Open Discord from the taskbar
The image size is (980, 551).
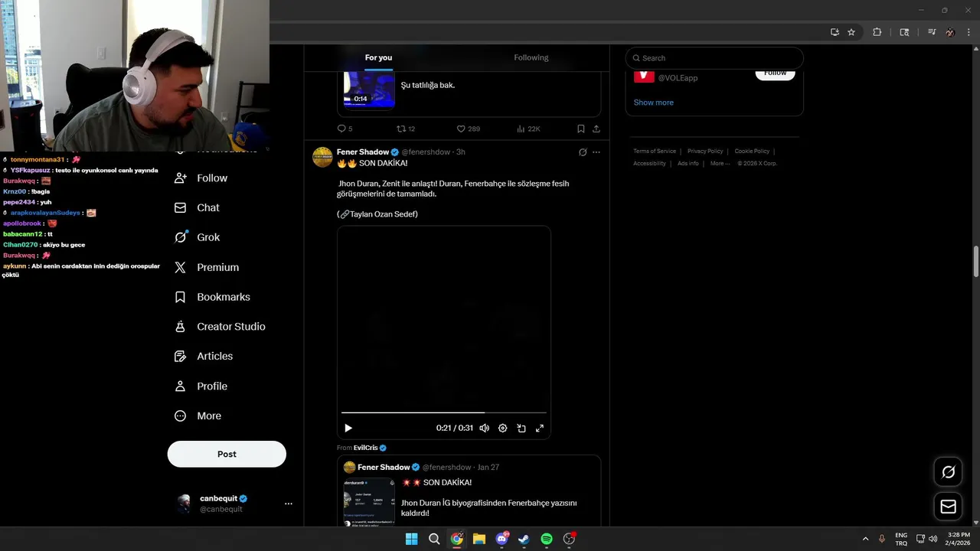pos(501,539)
